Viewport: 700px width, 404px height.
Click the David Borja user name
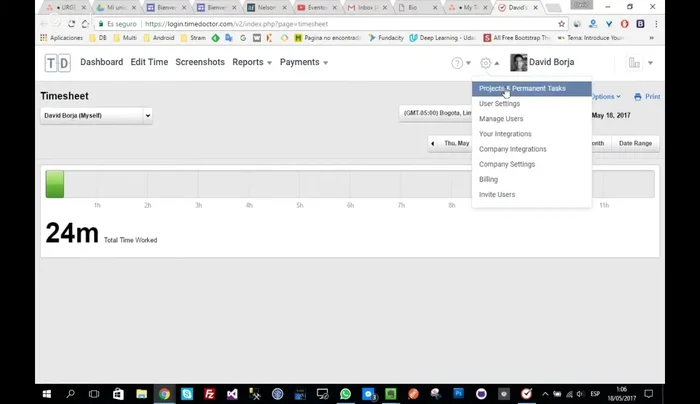click(x=552, y=62)
